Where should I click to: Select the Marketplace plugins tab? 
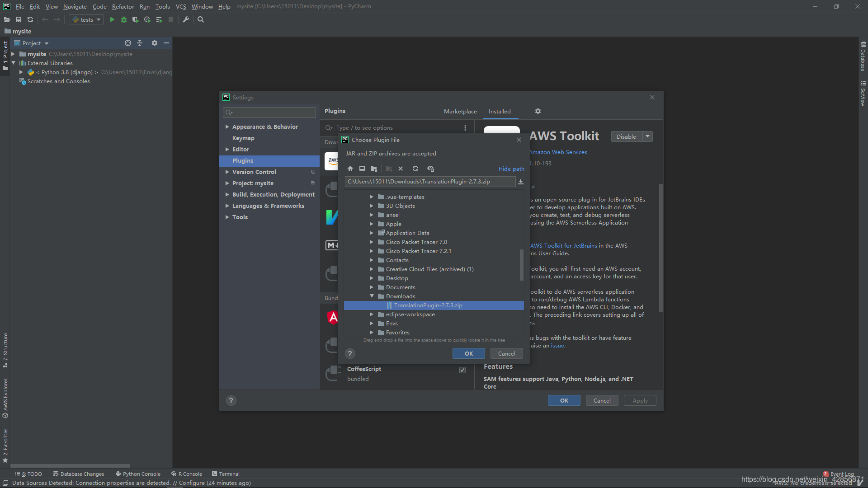[459, 111]
